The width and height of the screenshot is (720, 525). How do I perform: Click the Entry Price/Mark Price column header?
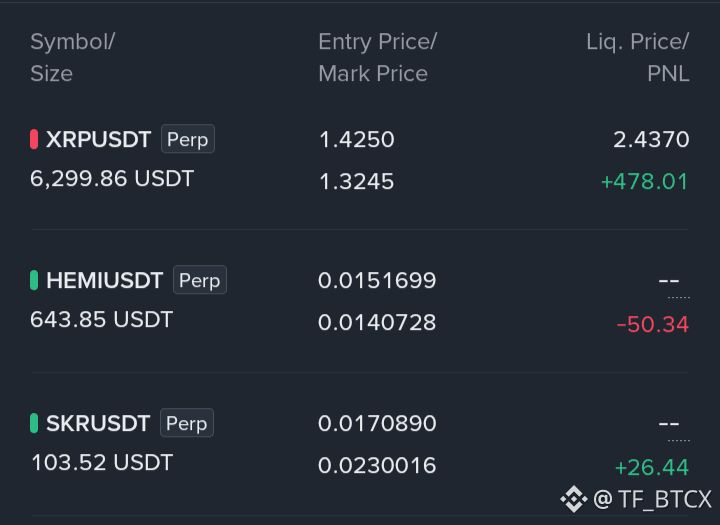pyautogui.click(x=378, y=57)
